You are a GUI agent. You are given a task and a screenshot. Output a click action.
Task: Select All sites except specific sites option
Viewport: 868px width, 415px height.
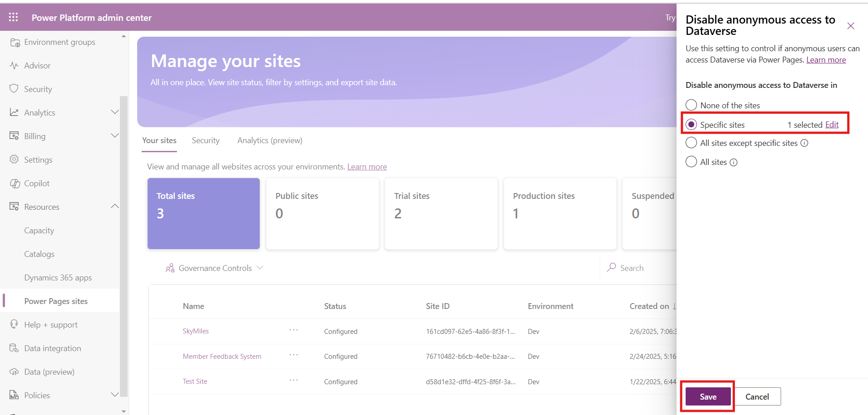(x=691, y=143)
